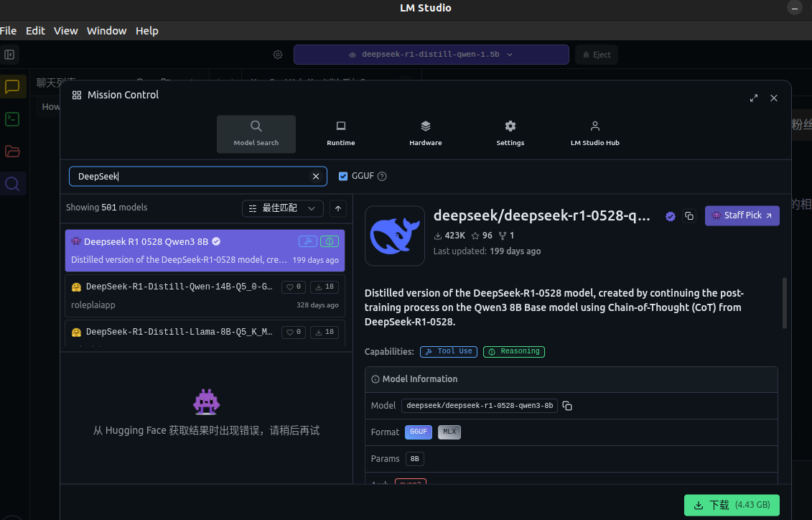Open the Chat section in sidebar
This screenshot has height=520, width=812.
(x=12, y=86)
